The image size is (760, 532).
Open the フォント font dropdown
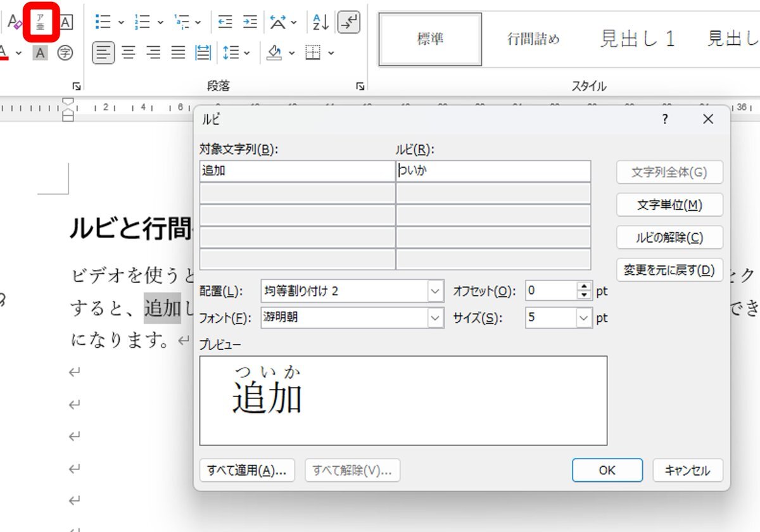(435, 318)
